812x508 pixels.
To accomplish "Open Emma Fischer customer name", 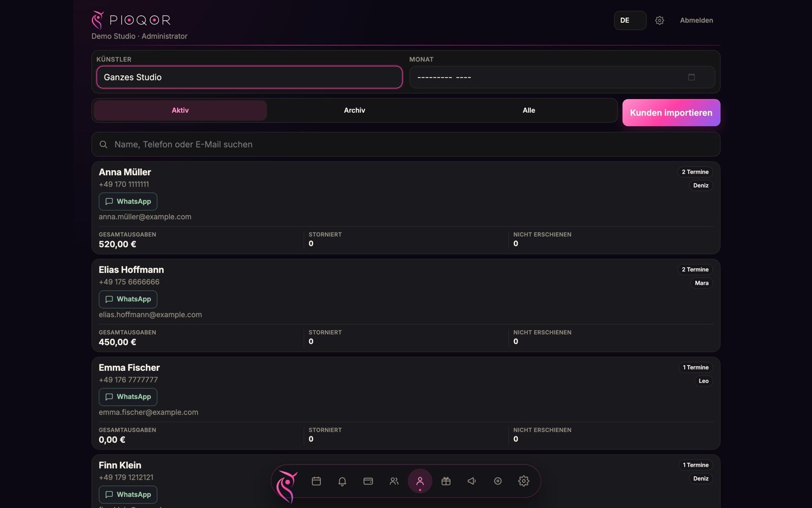I will coord(129,368).
